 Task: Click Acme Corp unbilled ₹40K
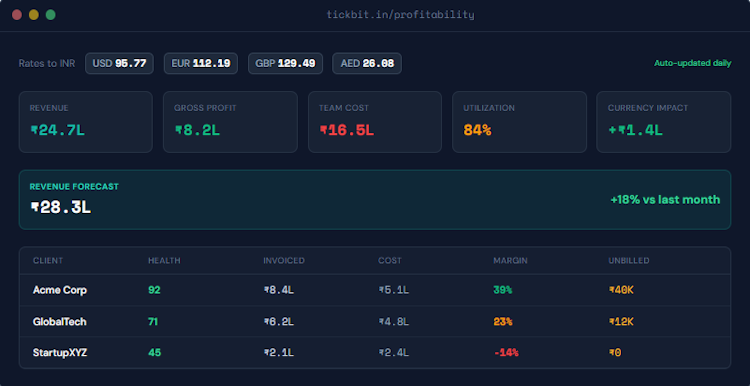[621, 290]
